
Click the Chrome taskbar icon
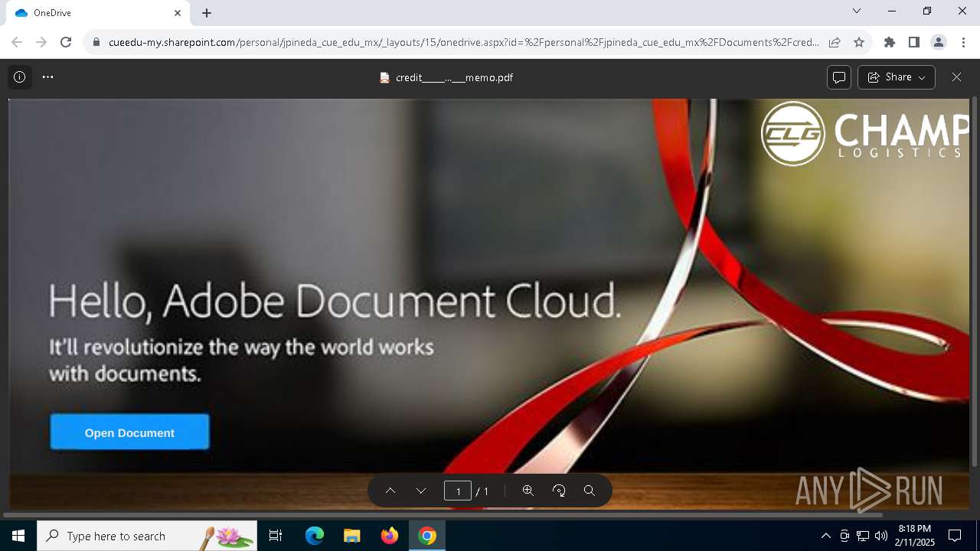427,536
